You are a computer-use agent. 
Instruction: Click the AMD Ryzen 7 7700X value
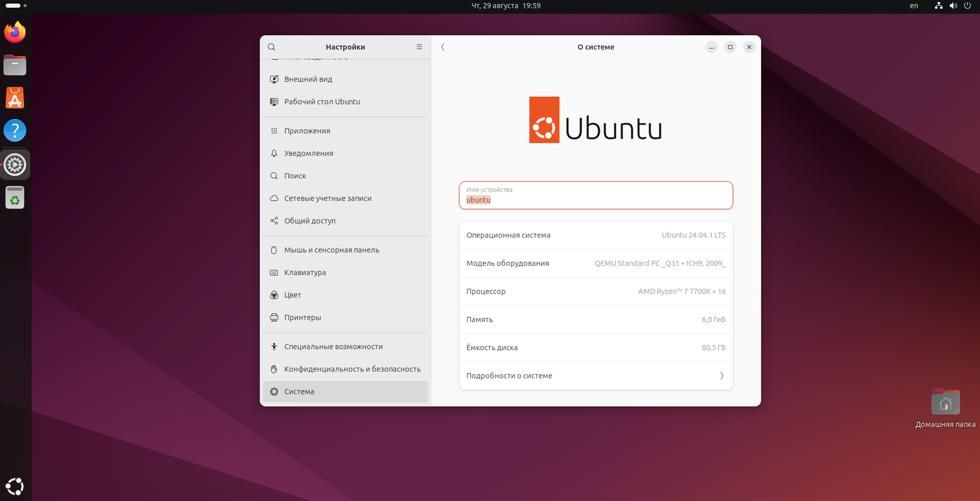tap(682, 291)
